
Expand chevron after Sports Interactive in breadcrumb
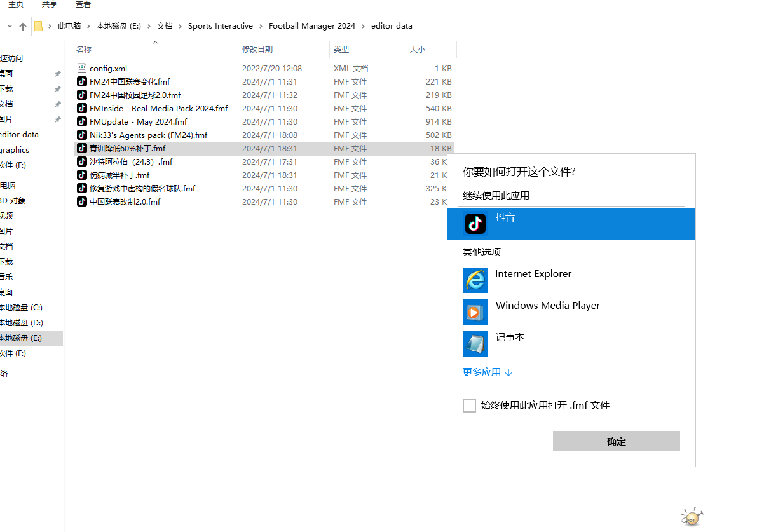[261, 26]
